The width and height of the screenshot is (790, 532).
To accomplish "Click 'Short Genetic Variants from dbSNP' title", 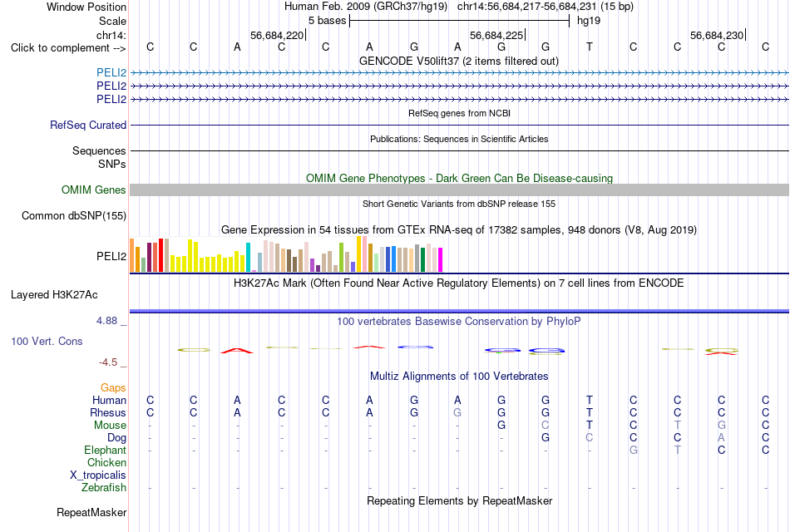I will point(459,204).
